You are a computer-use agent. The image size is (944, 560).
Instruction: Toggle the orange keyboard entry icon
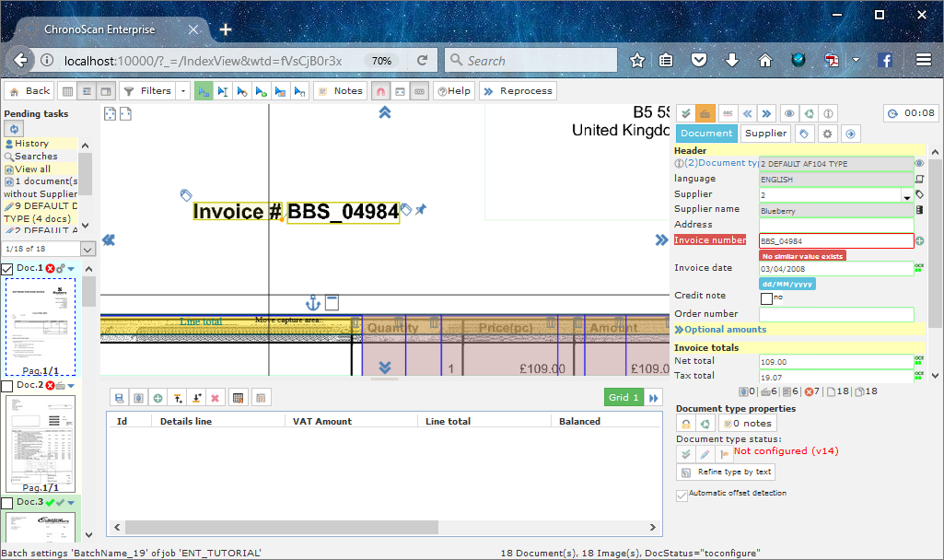tap(705, 113)
